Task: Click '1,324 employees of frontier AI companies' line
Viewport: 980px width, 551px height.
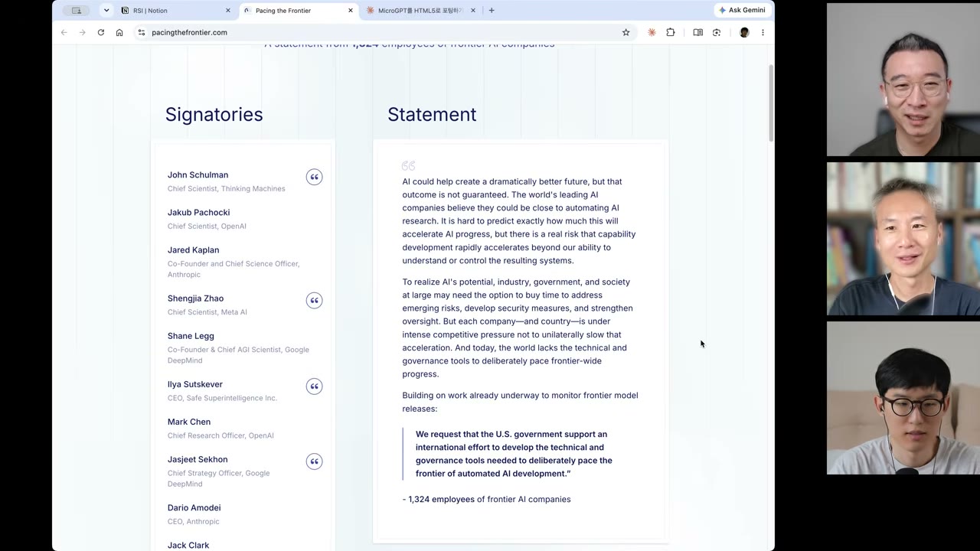Action: (x=486, y=499)
